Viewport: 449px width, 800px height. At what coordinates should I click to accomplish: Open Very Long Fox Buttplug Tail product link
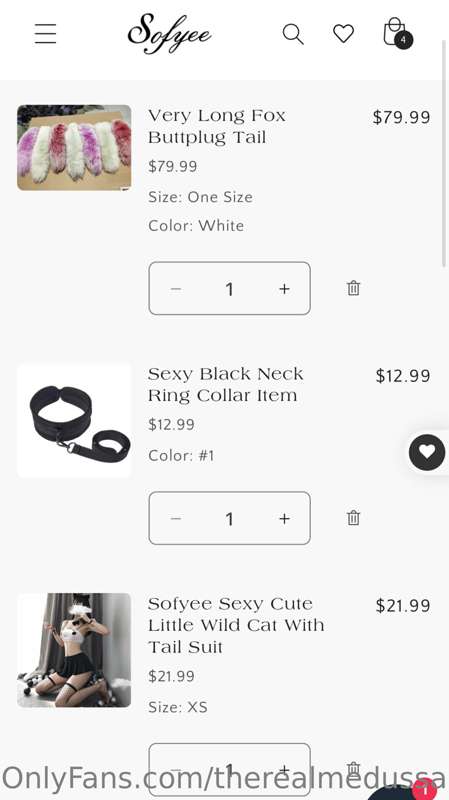[217, 127]
